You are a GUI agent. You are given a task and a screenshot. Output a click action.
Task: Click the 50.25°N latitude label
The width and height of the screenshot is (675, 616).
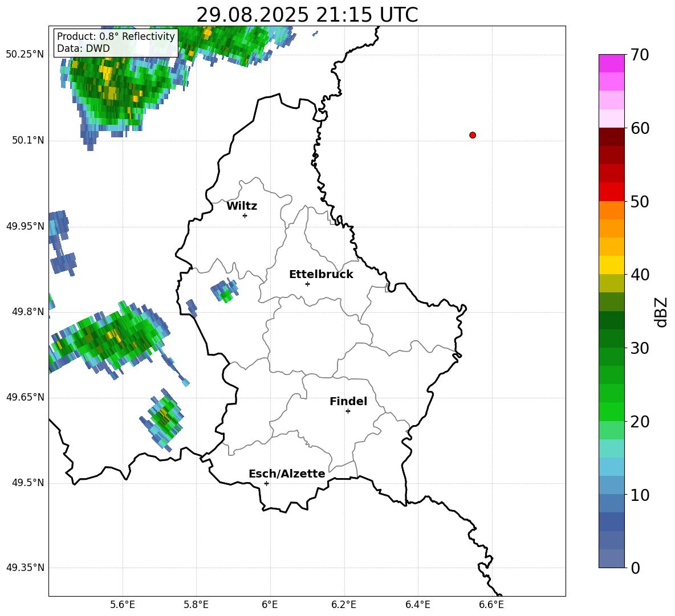pos(25,55)
